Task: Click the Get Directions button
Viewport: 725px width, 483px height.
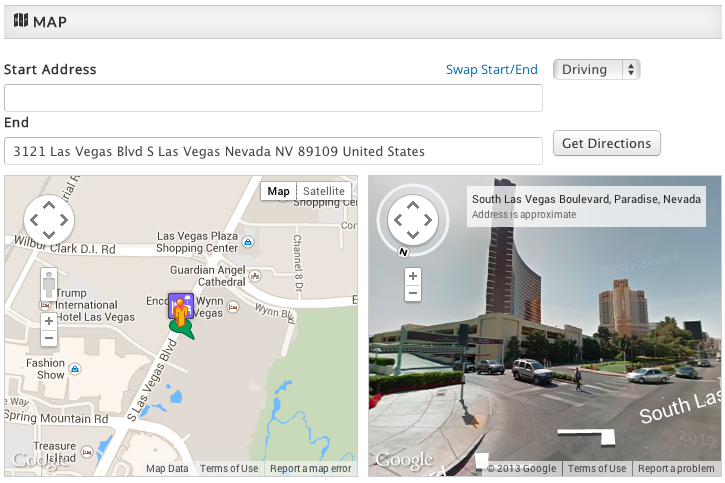Action: [x=606, y=143]
